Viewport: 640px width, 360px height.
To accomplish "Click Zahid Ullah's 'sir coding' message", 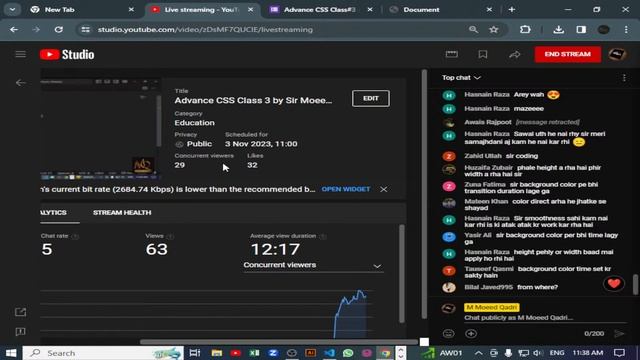I will pyautogui.click(x=522, y=156).
